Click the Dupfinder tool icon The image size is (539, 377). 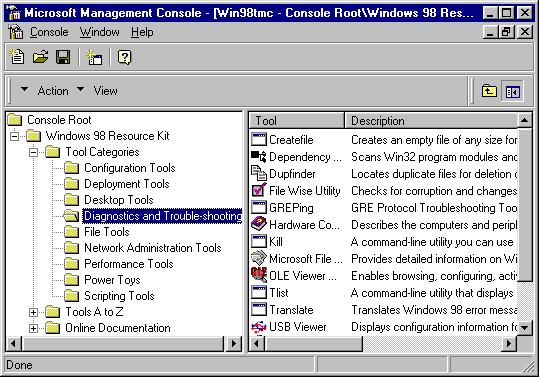[259, 174]
